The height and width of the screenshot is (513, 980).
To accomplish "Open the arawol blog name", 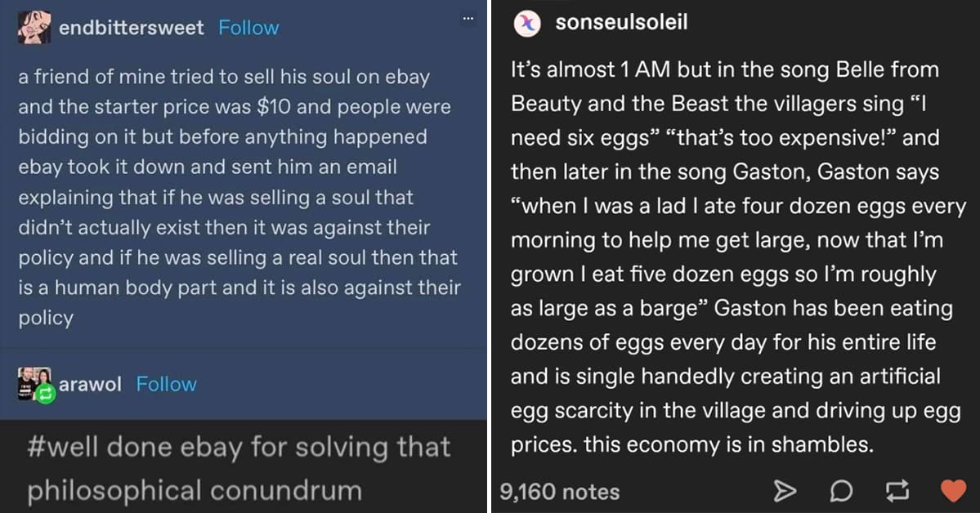I will pos(91,384).
